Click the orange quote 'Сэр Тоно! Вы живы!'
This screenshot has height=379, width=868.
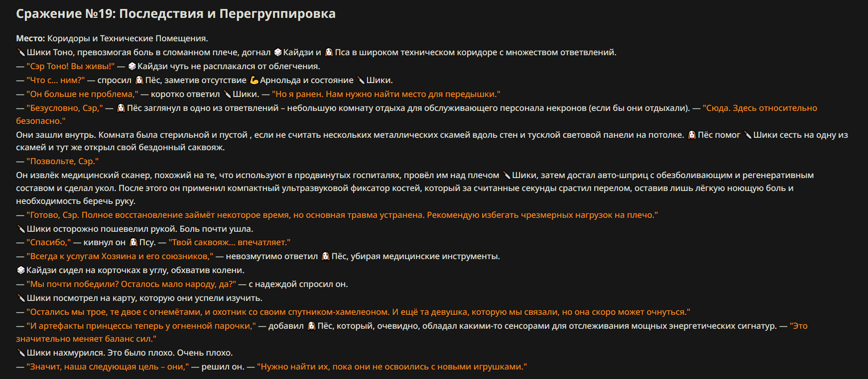pyautogui.click(x=70, y=66)
